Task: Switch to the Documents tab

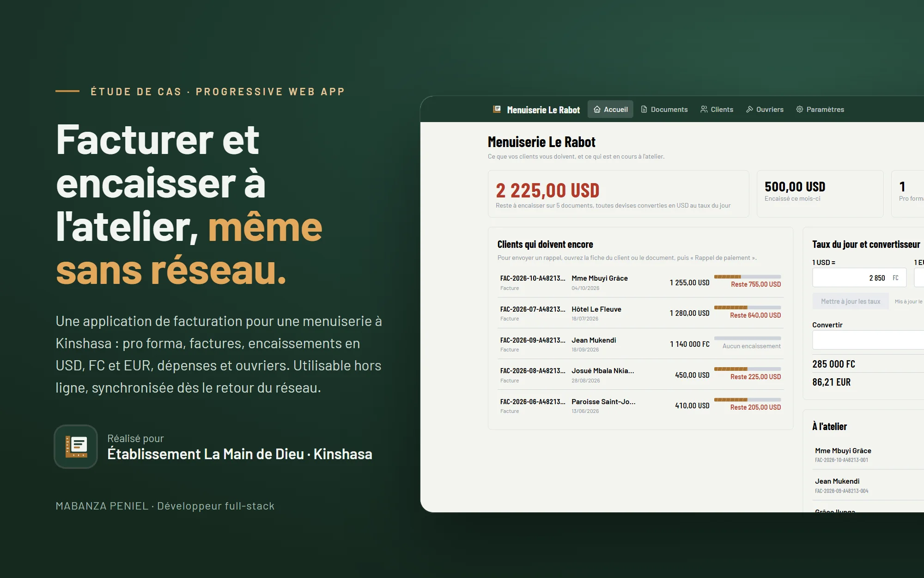Action: [x=664, y=109]
